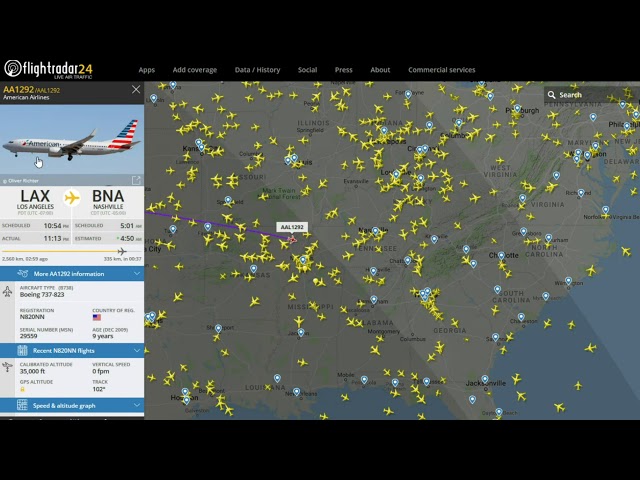Click the Oliver Richter photo credit

click(x=21, y=180)
